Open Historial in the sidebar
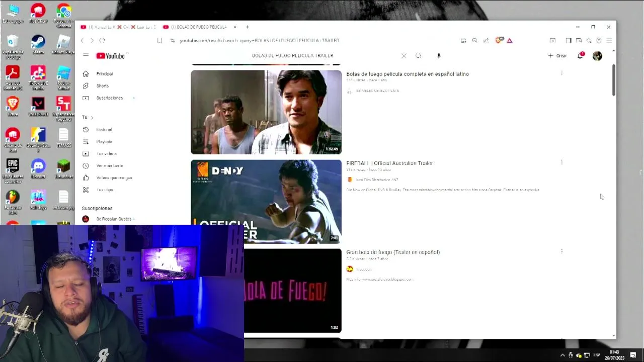 click(104, 130)
